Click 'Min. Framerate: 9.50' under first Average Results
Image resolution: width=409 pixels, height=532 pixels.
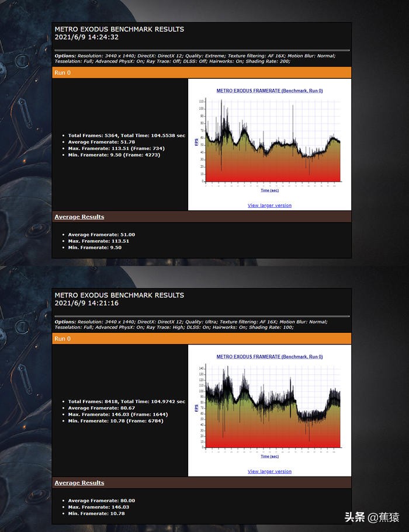[x=95, y=248]
